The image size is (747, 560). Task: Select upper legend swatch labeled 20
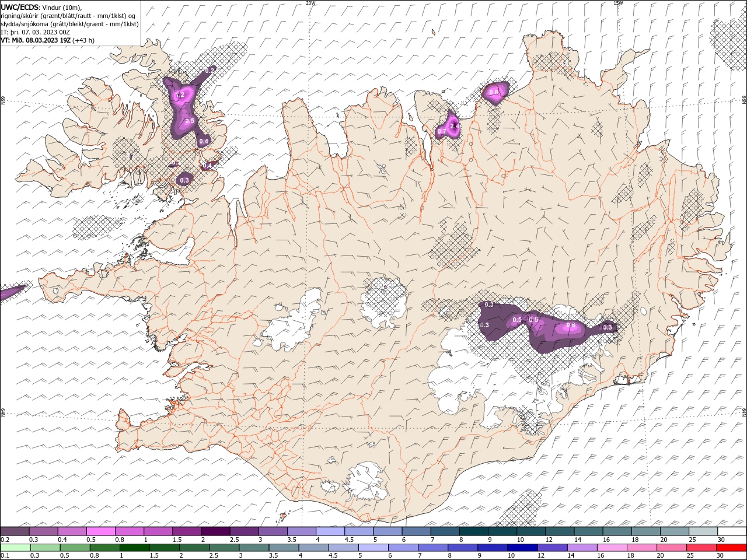tap(674, 531)
